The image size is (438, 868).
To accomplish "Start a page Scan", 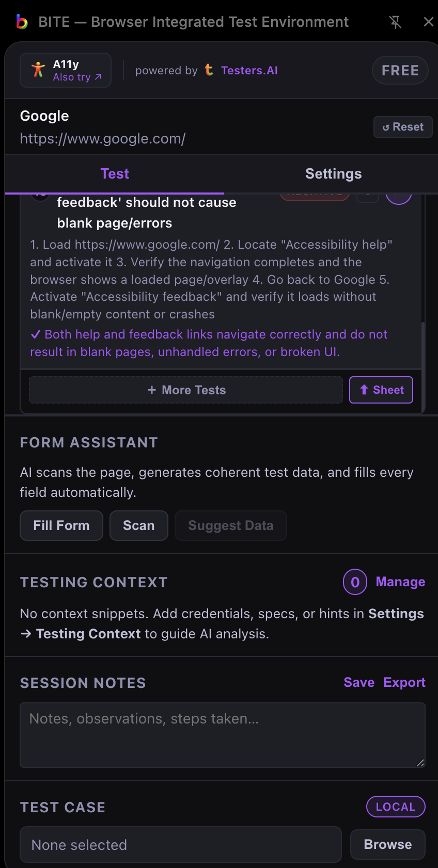I will click(x=138, y=525).
